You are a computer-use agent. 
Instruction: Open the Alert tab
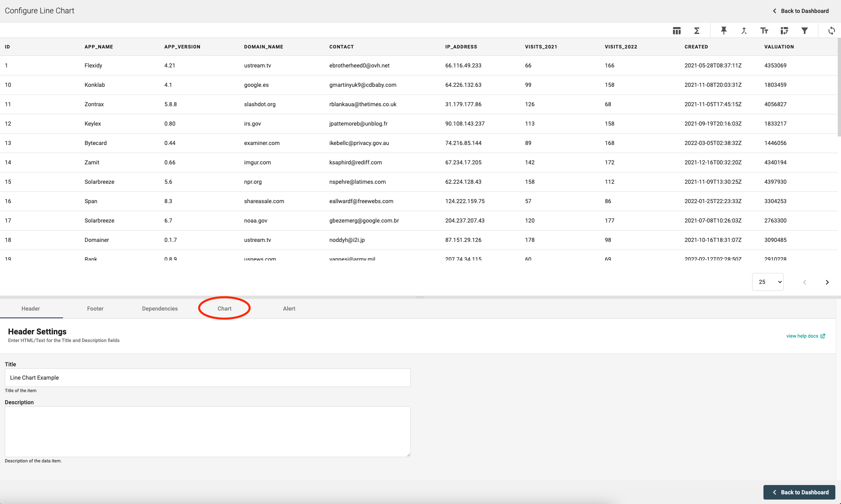point(289,309)
